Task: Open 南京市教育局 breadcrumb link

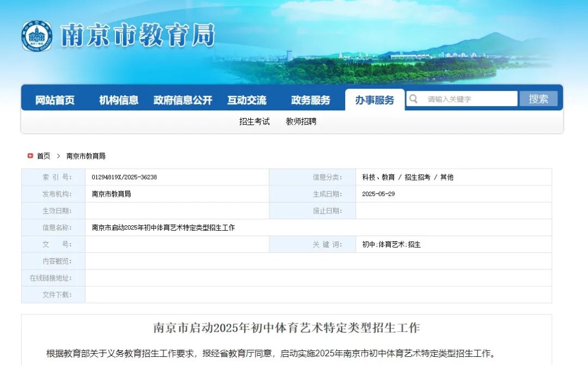Action: click(x=86, y=156)
